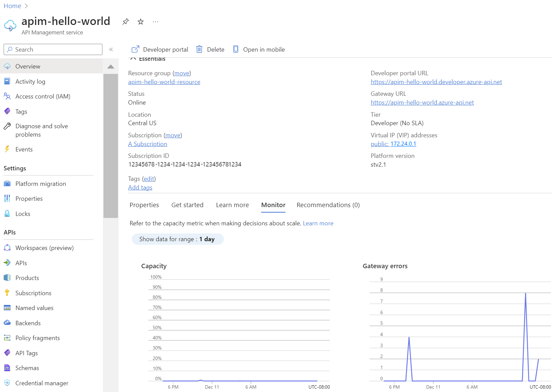
Task: Select Subscription ID value text
Action: click(x=185, y=164)
